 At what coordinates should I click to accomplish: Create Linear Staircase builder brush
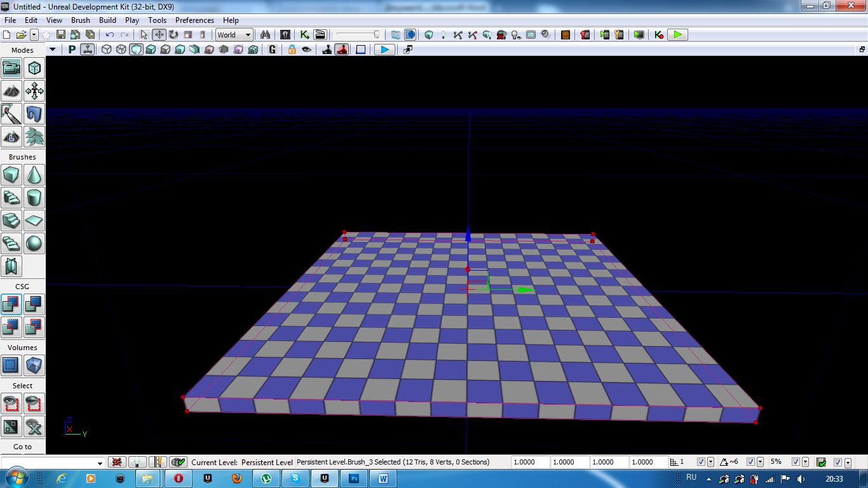tap(11, 220)
